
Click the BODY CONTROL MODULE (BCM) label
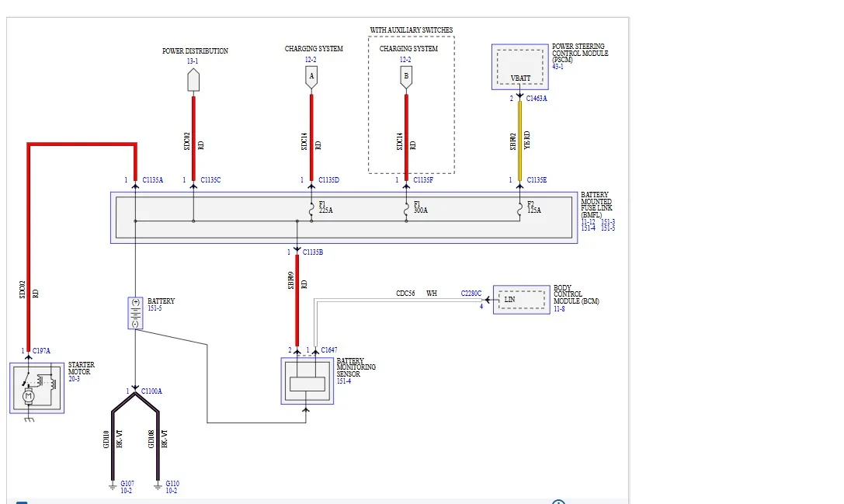[576, 294]
